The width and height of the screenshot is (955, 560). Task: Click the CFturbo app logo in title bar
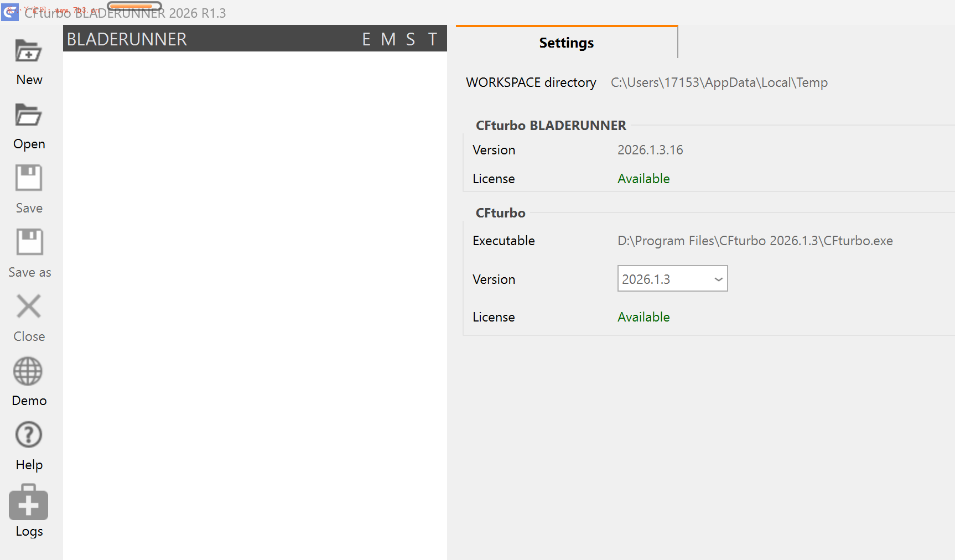(10, 12)
